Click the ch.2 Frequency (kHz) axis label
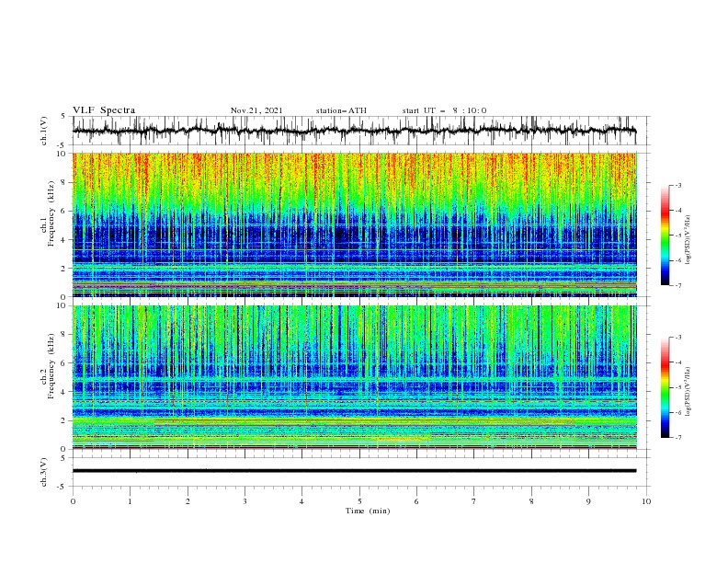The width and height of the screenshot is (728, 563). pos(48,366)
